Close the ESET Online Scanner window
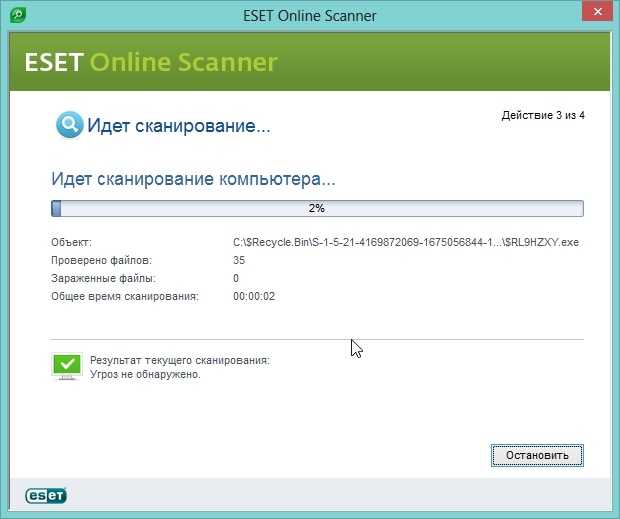The height and width of the screenshot is (519, 620). (x=597, y=12)
